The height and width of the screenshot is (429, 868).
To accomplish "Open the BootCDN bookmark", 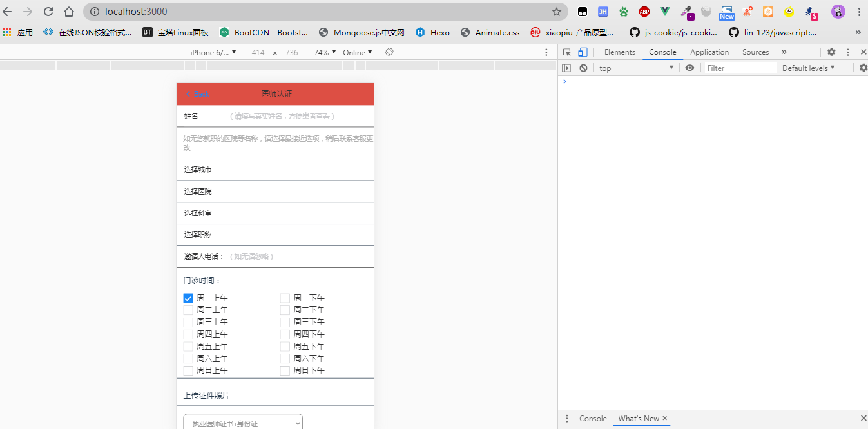I will pos(264,32).
